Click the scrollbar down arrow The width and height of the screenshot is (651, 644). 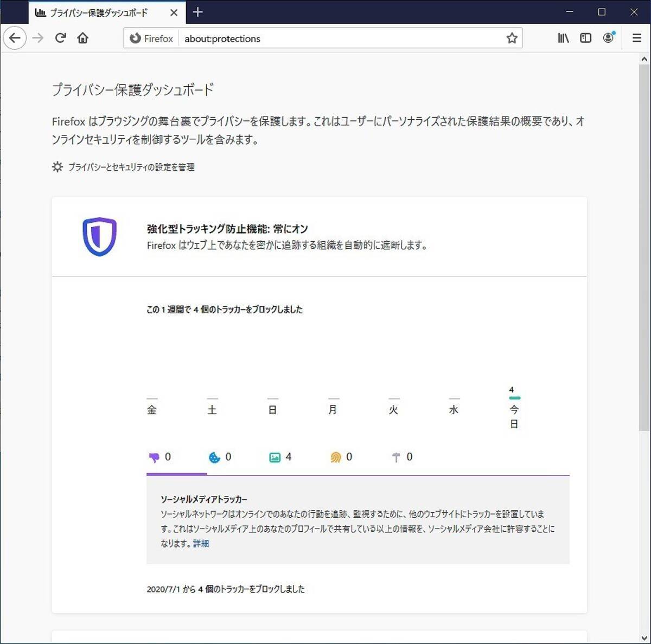point(644,638)
